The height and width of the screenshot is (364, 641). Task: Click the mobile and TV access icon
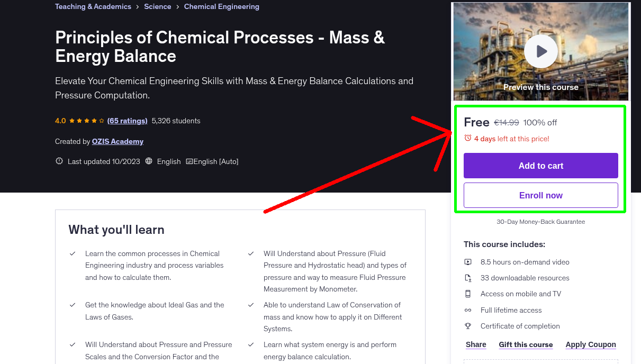[x=468, y=294]
